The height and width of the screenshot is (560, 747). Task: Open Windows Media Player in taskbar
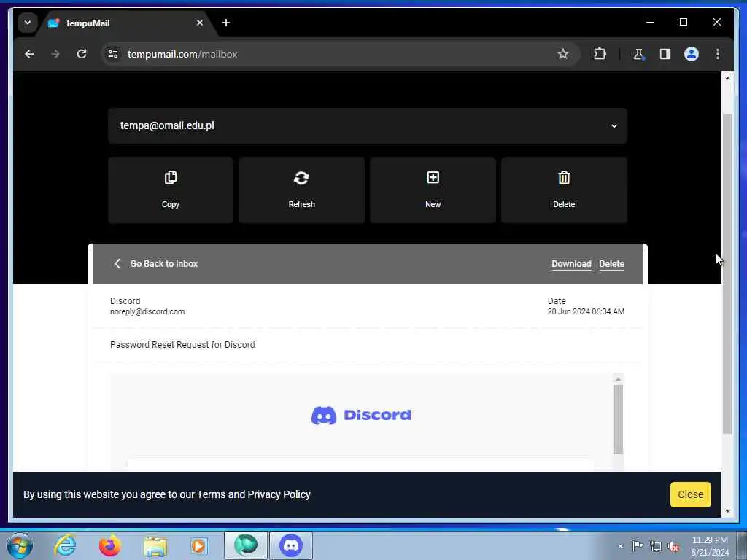click(x=199, y=545)
